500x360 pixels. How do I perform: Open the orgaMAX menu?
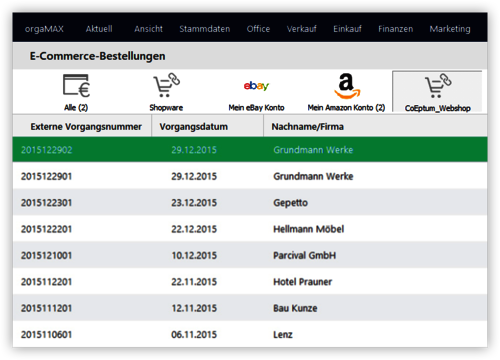(x=44, y=29)
